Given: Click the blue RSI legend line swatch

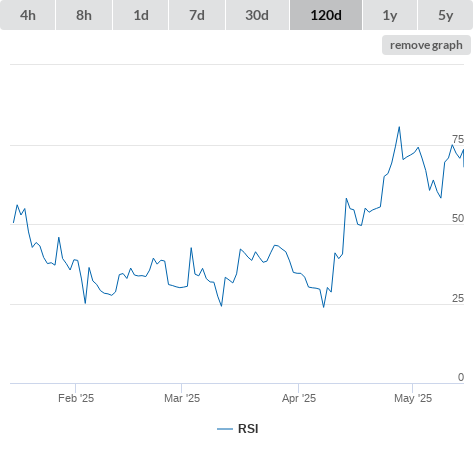Looking at the screenshot, I should click(x=225, y=429).
